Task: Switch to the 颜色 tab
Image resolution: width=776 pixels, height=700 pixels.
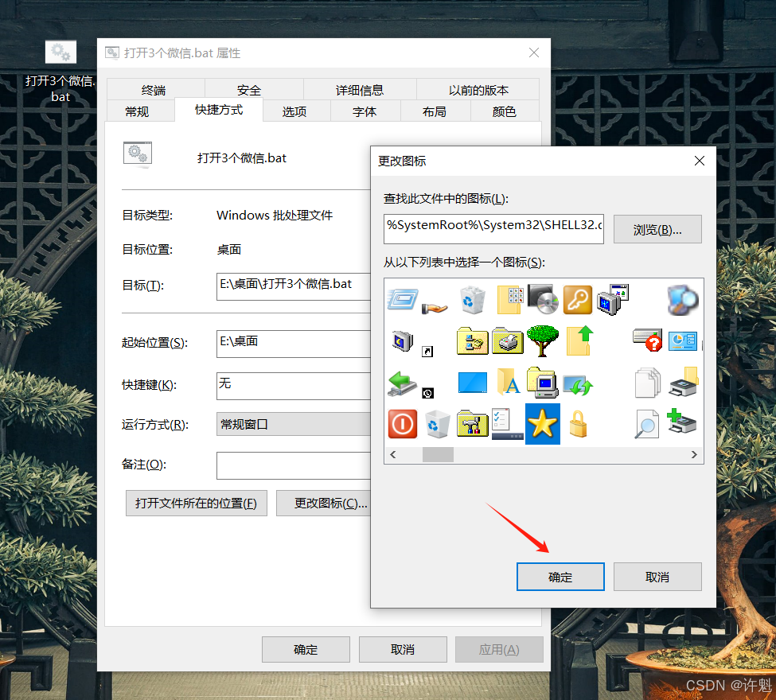Action: pos(505,111)
